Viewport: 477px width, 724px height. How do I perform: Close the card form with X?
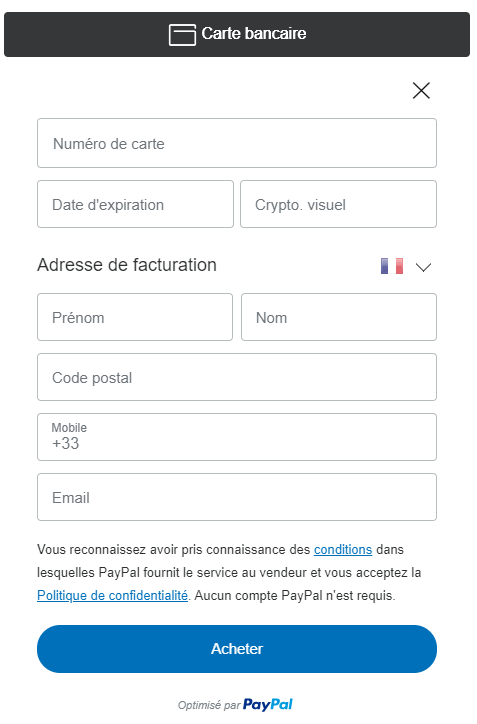pos(421,90)
